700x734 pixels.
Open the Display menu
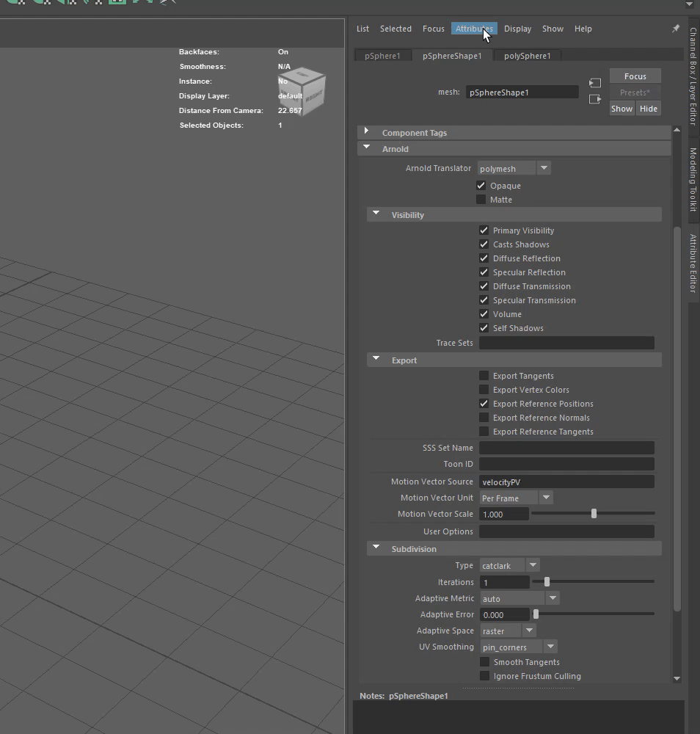tap(517, 29)
